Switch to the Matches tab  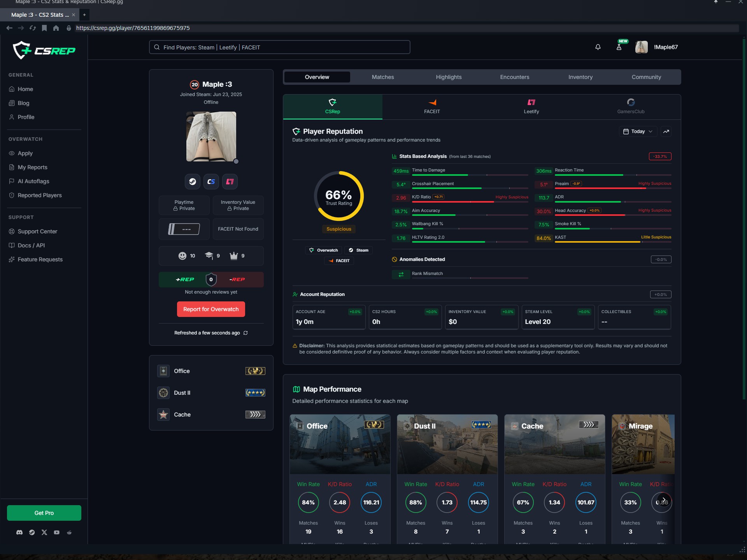(383, 77)
